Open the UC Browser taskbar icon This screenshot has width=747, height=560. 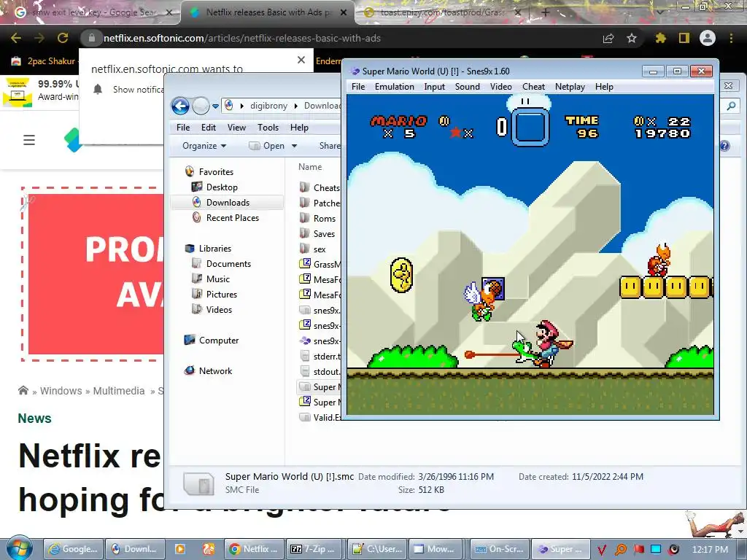point(209,549)
